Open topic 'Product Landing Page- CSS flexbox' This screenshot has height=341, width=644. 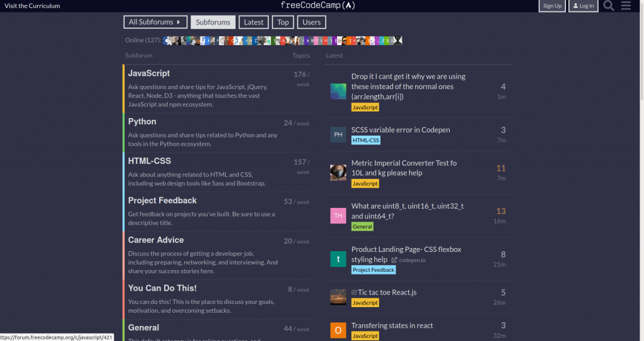pyautogui.click(x=406, y=254)
